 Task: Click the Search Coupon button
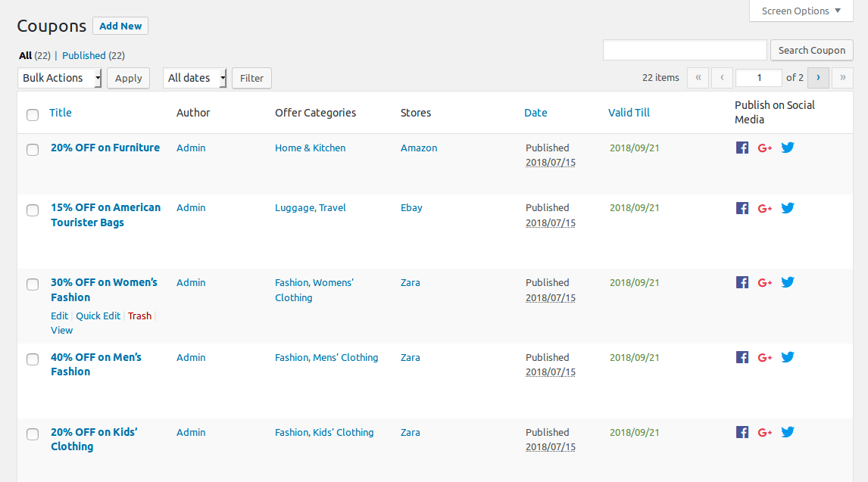(811, 50)
